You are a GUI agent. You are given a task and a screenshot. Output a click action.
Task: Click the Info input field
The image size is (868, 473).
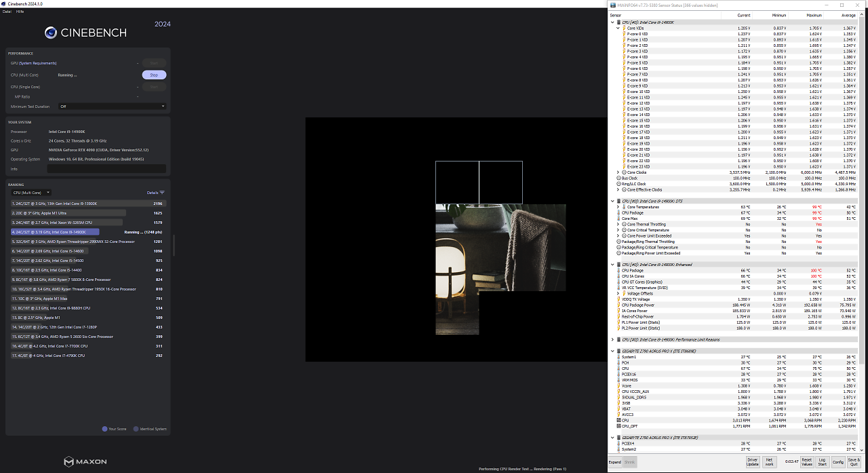click(106, 168)
